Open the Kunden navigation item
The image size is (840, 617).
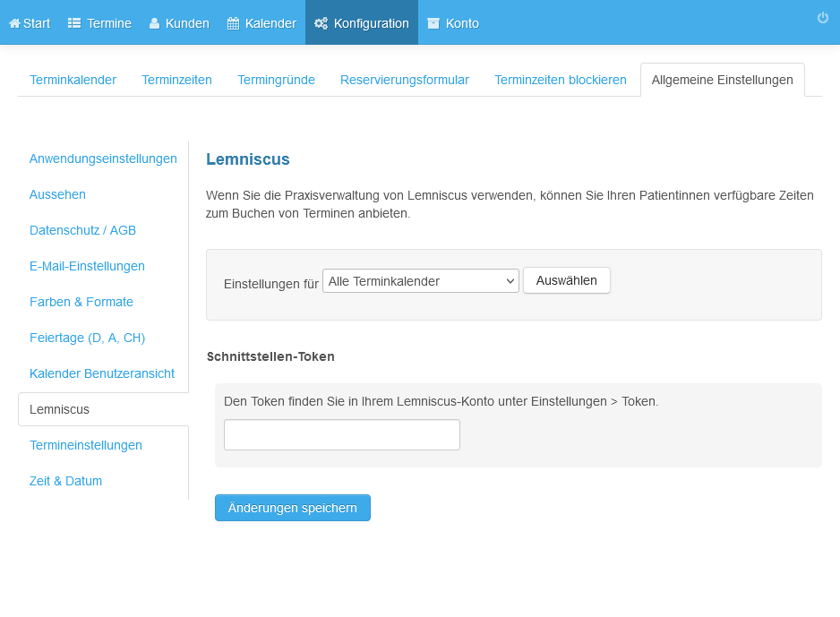pos(179,22)
